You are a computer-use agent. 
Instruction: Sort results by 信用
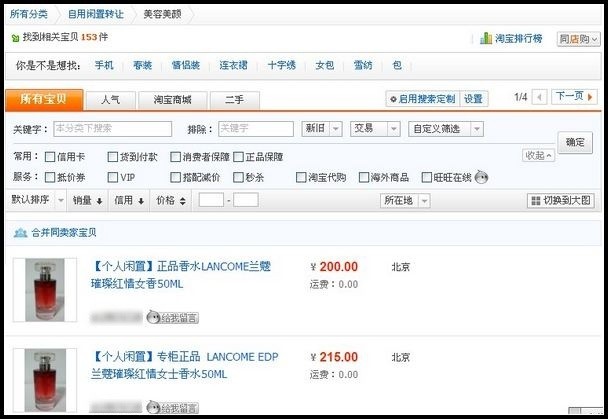129,200
